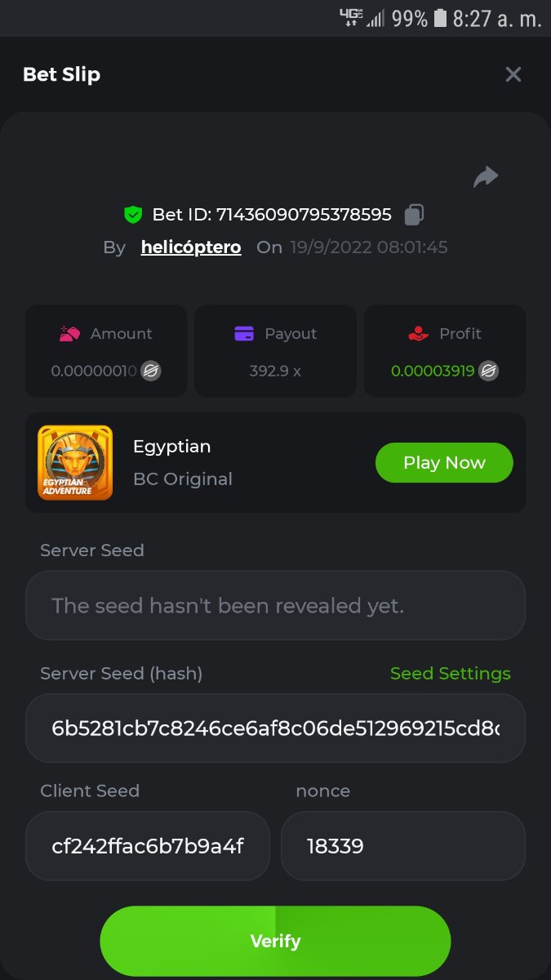Screen dimensions: 551x980
Task: Open the helicóptero user profile link
Action: point(191,247)
